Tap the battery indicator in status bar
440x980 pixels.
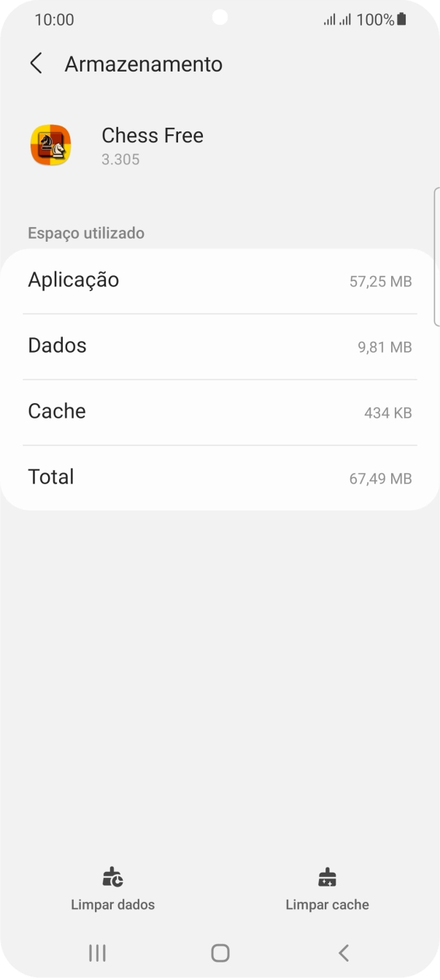click(x=401, y=20)
